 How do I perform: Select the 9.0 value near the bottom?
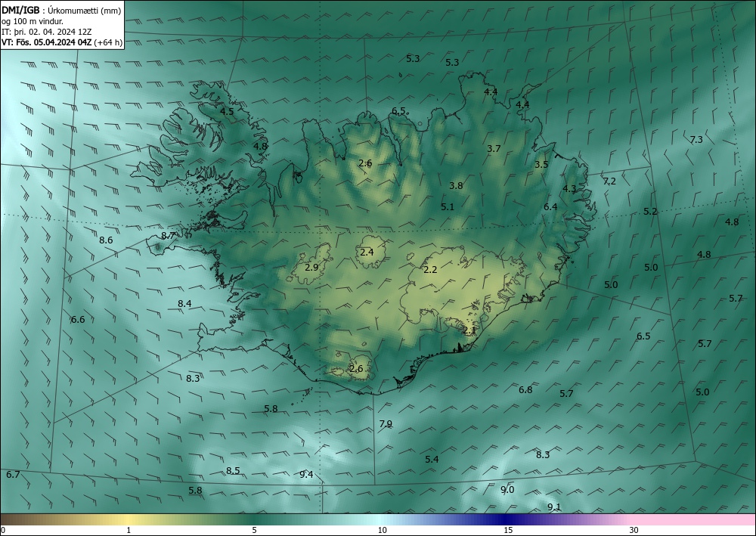(507, 489)
